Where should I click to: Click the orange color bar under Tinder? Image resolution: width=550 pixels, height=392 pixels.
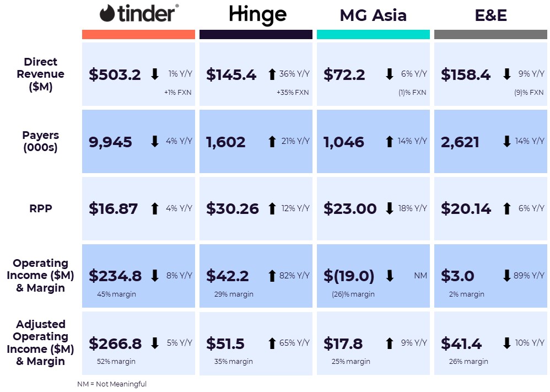click(x=138, y=34)
